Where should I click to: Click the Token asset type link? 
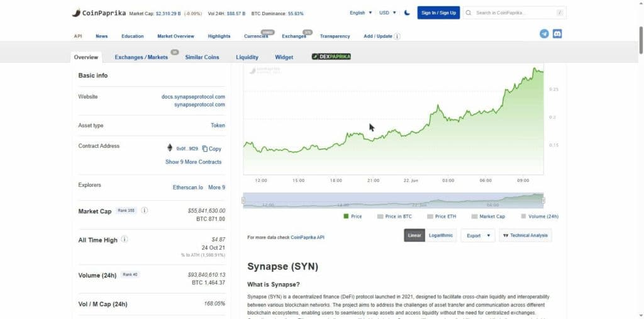218,125
